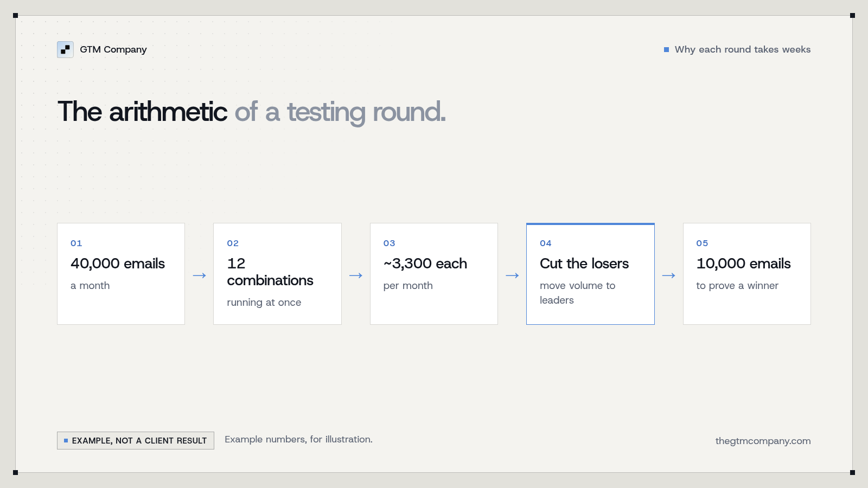
Task: Click the "per month" caption
Action: (408, 286)
